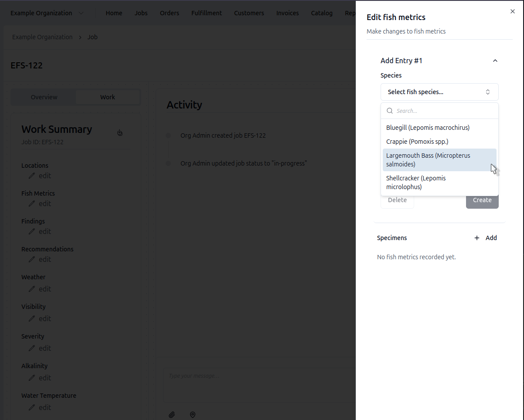This screenshot has width=524, height=420.
Task: Close the Edit fish metrics panel
Action: click(x=513, y=11)
